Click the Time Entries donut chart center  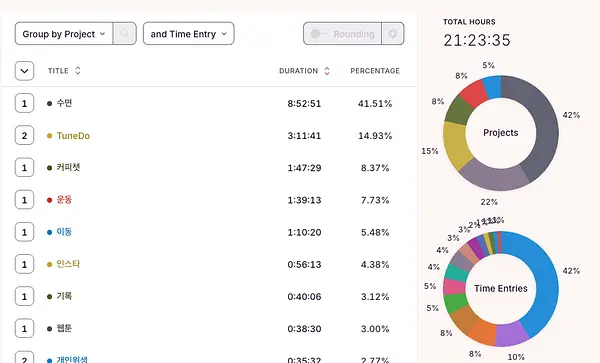tap(501, 288)
